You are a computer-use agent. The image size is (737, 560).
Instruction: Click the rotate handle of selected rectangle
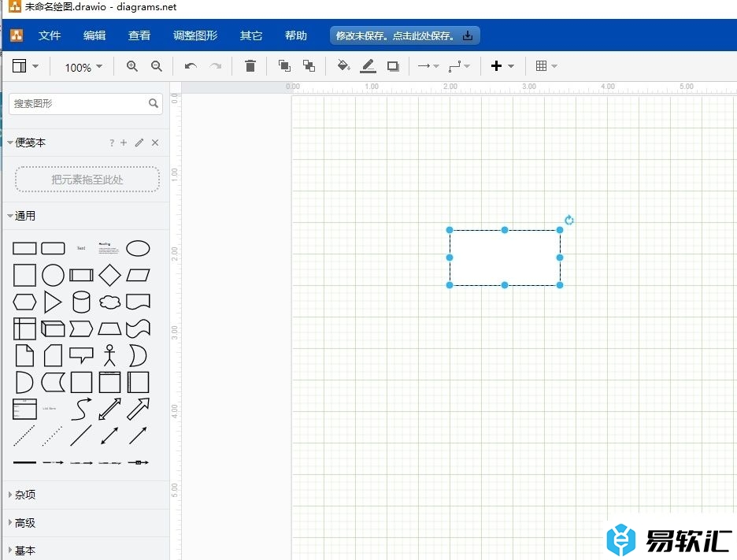coord(569,220)
